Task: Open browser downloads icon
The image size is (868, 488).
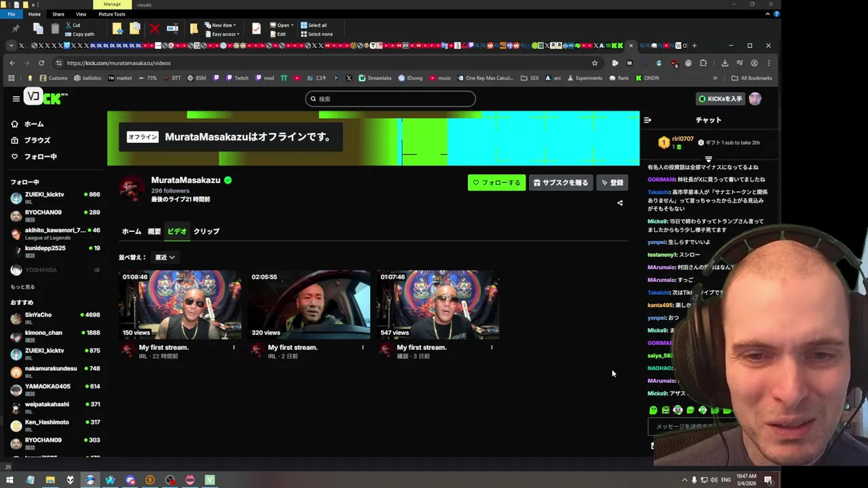Action: [724, 63]
